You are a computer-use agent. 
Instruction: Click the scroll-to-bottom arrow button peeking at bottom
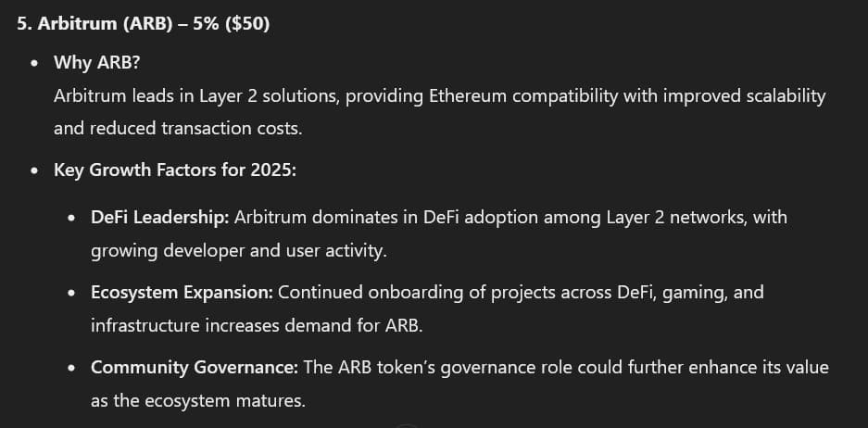coord(407,425)
